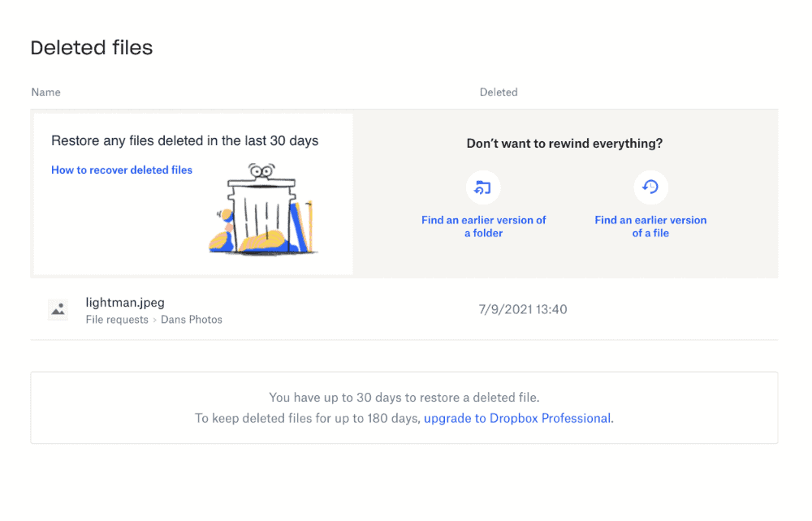Open 'Find an earlier version of a file'

pyautogui.click(x=650, y=226)
